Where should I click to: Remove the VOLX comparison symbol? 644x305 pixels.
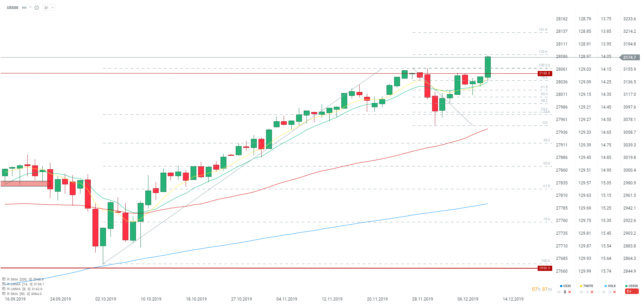click(614, 292)
